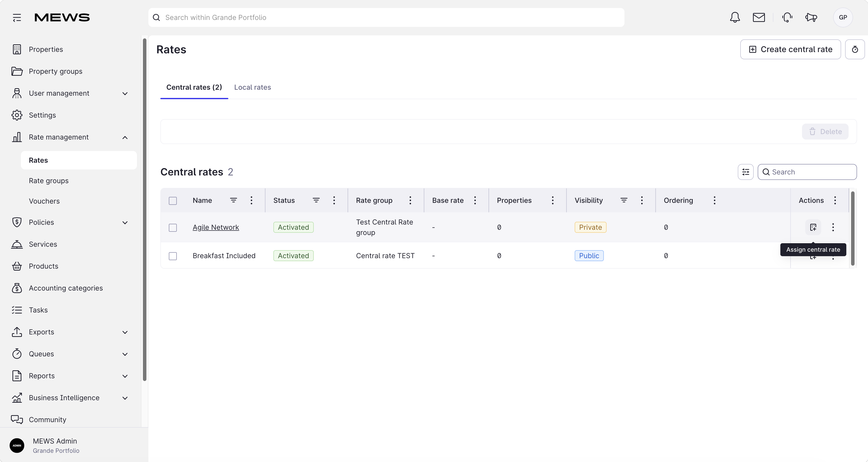
Task: Collapse the sidebar with the hamburger icon
Action: pyautogui.click(x=17, y=17)
